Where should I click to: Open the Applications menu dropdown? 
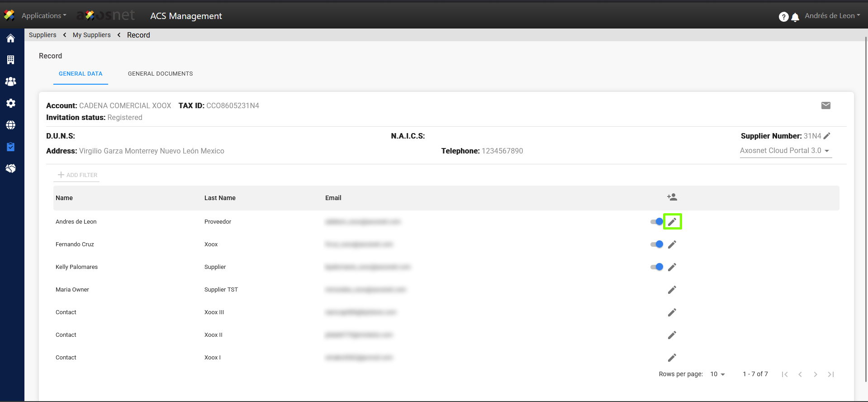click(43, 16)
